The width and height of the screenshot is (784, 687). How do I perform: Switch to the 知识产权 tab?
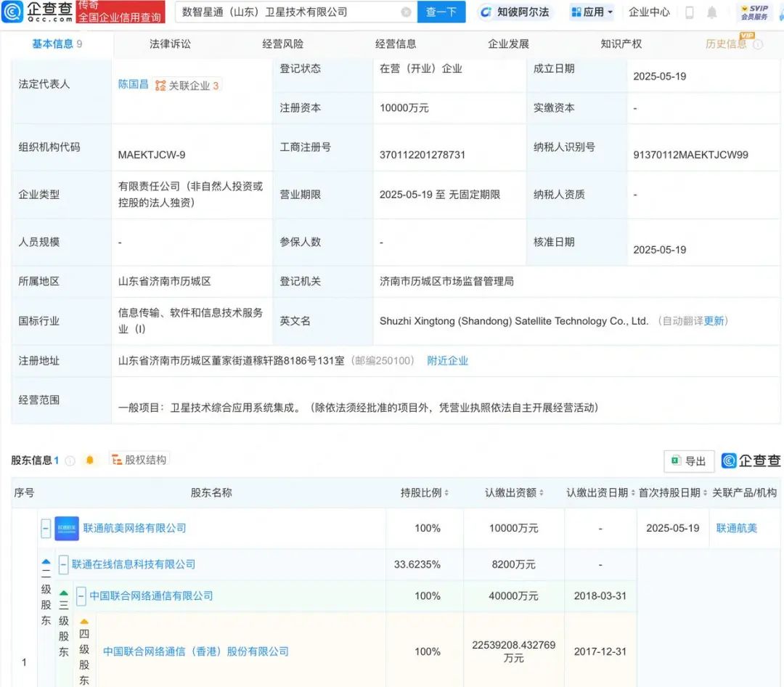coord(621,44)
